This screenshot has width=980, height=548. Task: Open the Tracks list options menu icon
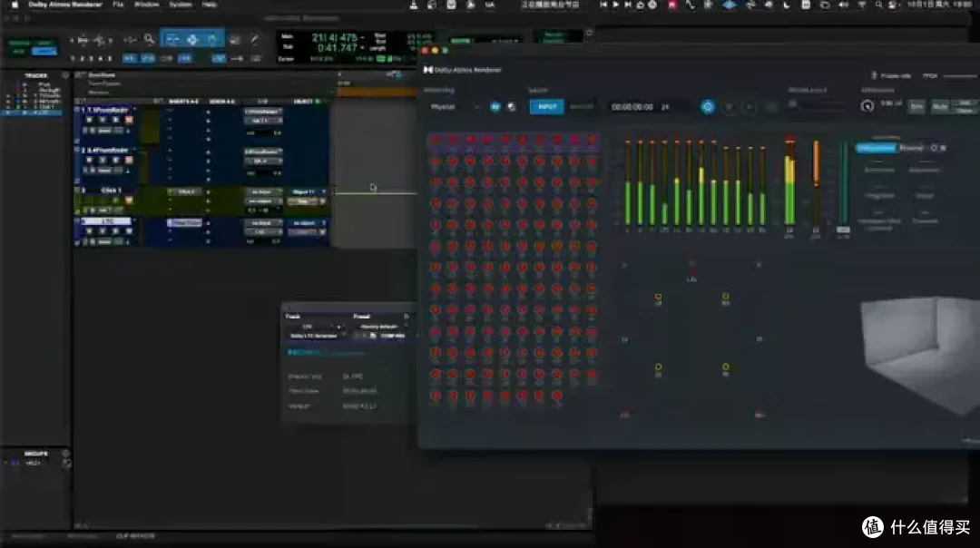pyautogui.click(x=65, y=75)
